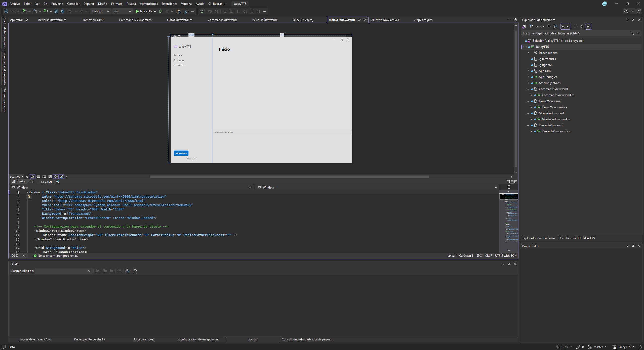Click the View Code brackets icon

pos(575,27)
